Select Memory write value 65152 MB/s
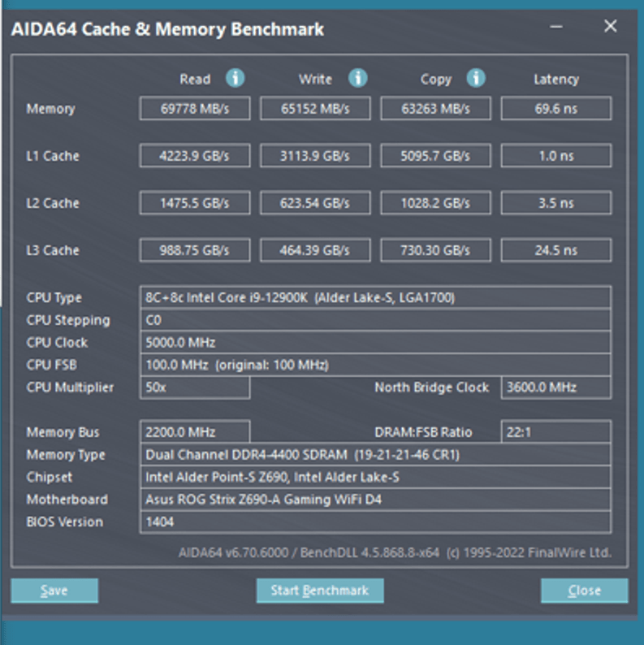The image size is (644, 645). click(315, 109)
